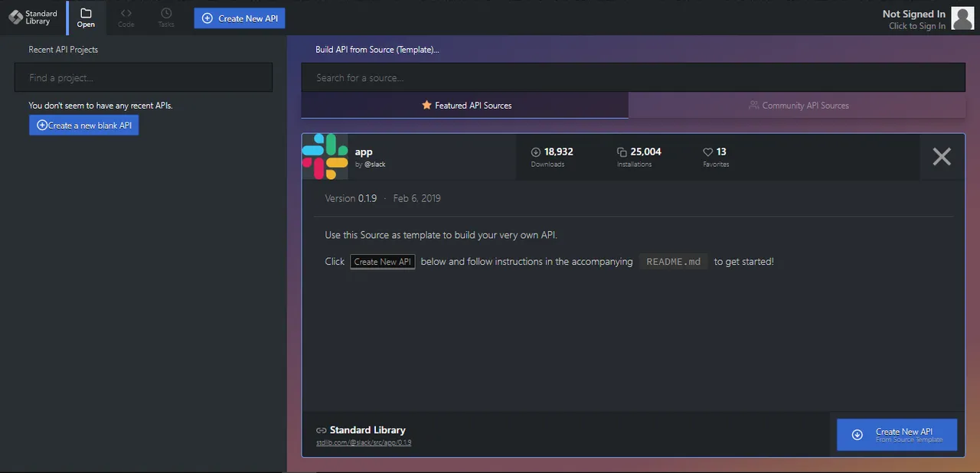Focus the 'Search for a source...' field

(633, 78)
